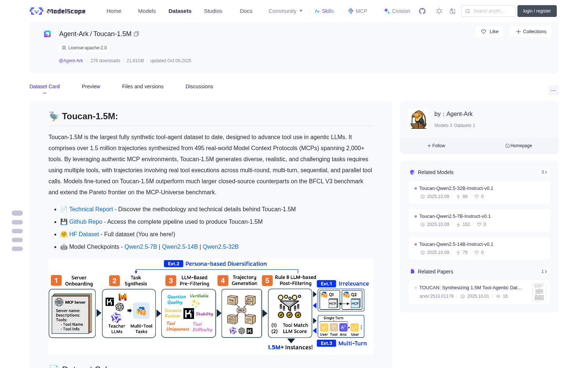This screenshot has height=368, width=588.
Task: Add the dataset to Collections
Action: (531, 32)
